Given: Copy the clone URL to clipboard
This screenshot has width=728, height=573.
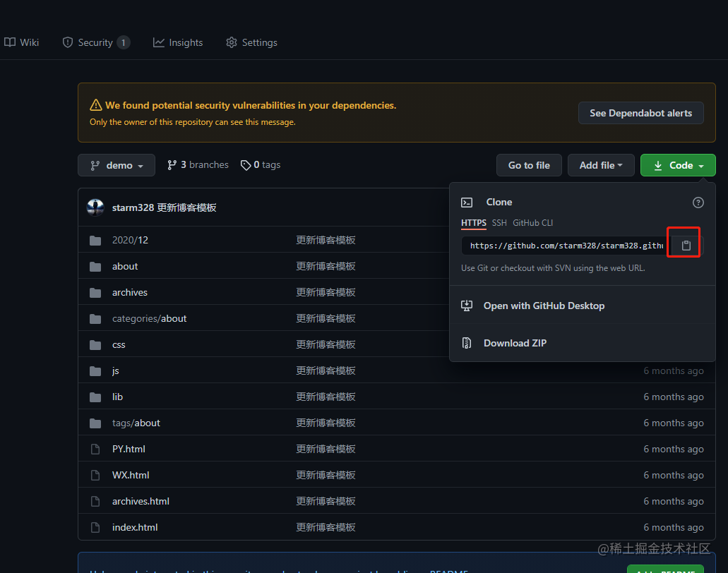Looking at the screenshot, I should pos(686,246).
